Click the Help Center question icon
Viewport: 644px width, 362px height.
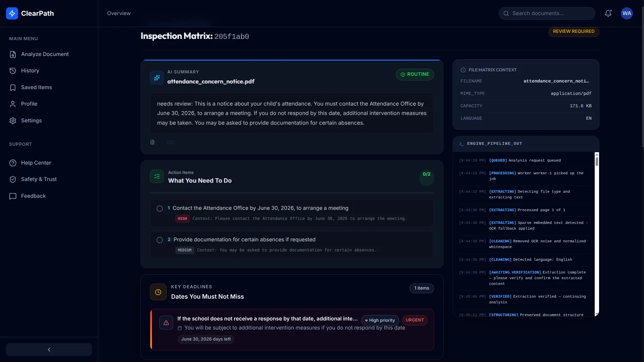pos(13,163)
